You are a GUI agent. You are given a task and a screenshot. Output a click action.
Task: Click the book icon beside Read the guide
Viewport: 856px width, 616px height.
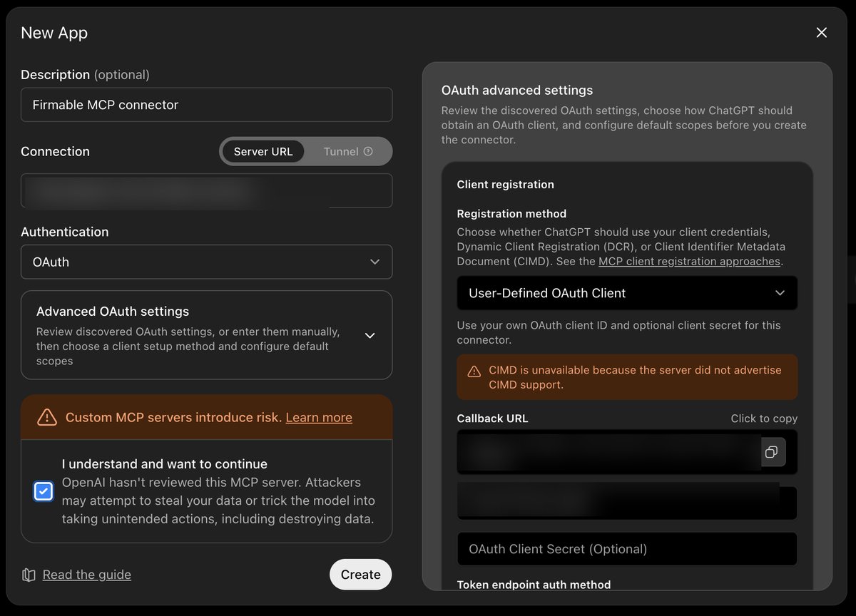[29, 575]
